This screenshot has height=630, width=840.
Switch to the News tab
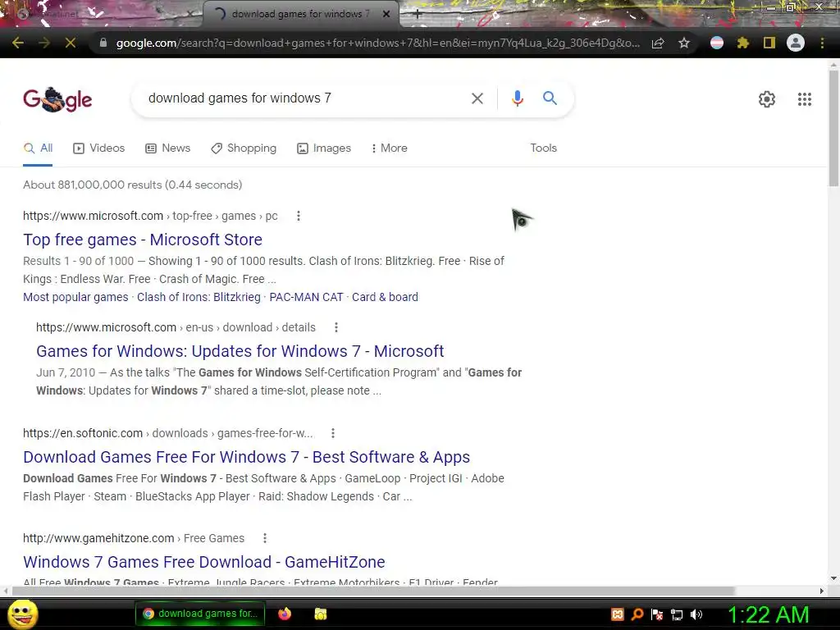167,148
